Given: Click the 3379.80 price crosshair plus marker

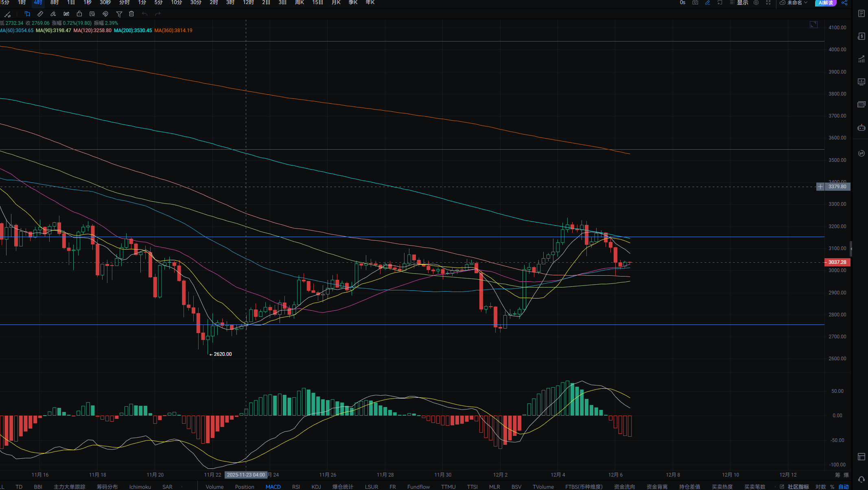Looking at the screenshot, I should (x=820, y=187).
